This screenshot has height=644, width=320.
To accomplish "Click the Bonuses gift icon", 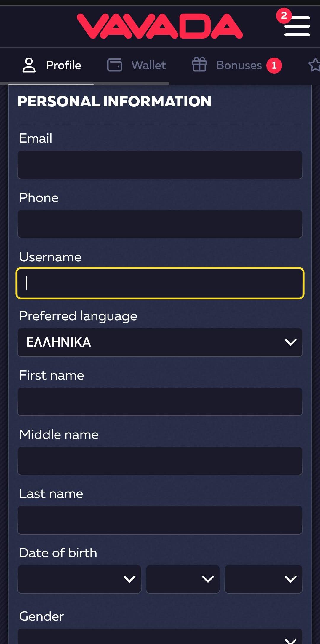I will [x=199, y=65].
